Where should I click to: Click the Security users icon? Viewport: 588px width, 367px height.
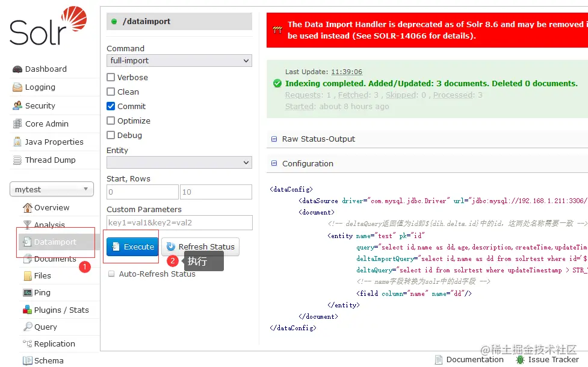coord(17,105)
